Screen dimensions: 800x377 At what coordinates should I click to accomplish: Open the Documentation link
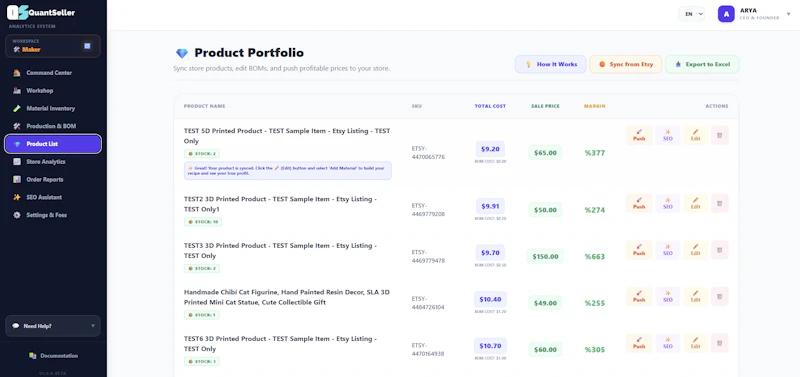pos(54,356)
